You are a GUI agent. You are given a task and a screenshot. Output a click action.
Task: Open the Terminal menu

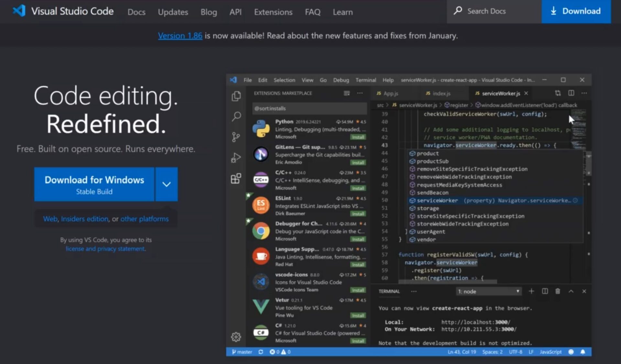(365, 79)
